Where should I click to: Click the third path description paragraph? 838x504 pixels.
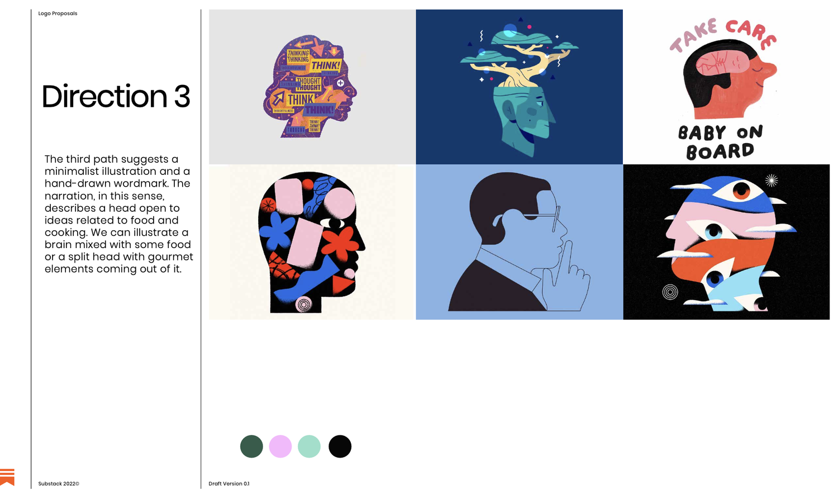tap(118, 214)
